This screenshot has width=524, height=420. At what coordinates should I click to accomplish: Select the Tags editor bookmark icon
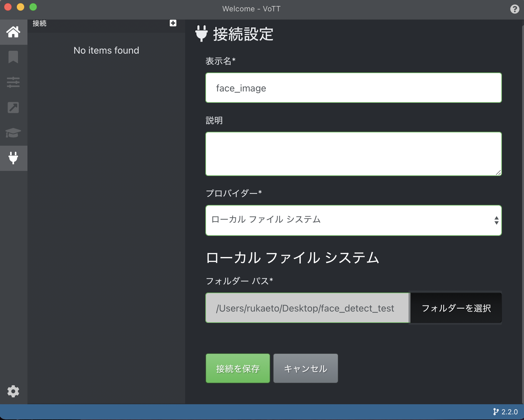(x=14, y=57)
